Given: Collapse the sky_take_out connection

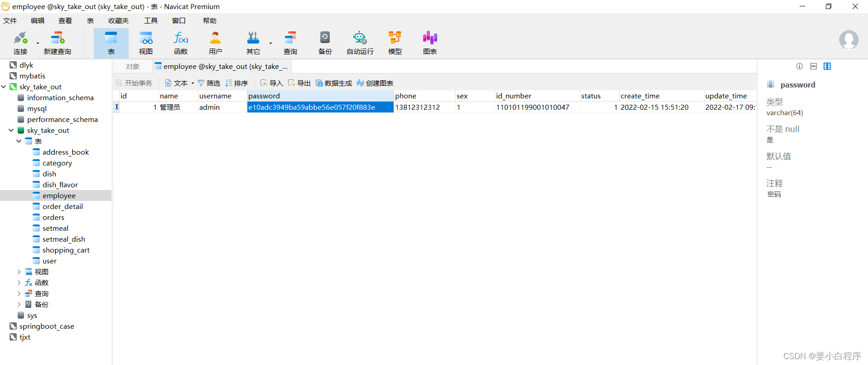Looking at the screenshot, I should [x=4, y=87].
